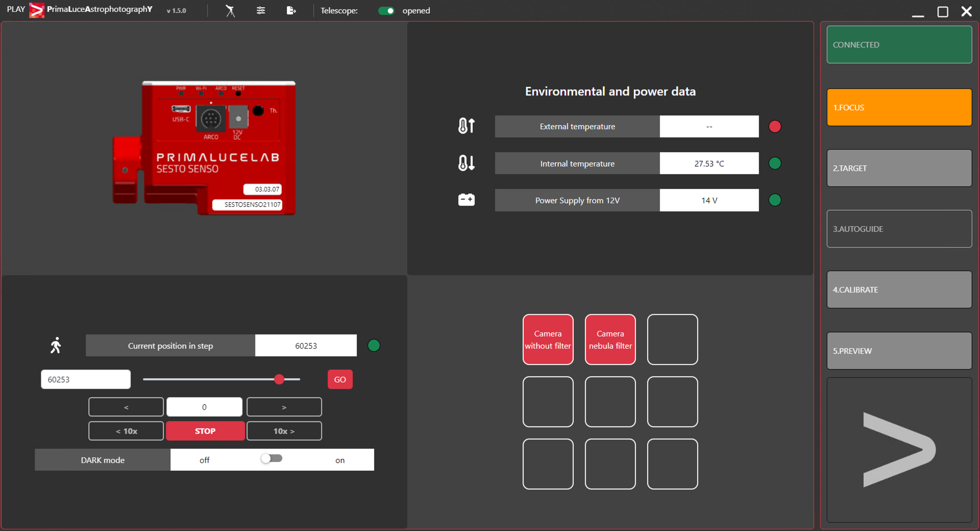
Task: Click the external temperature thermometer icon
Action: tap(467, 126)
